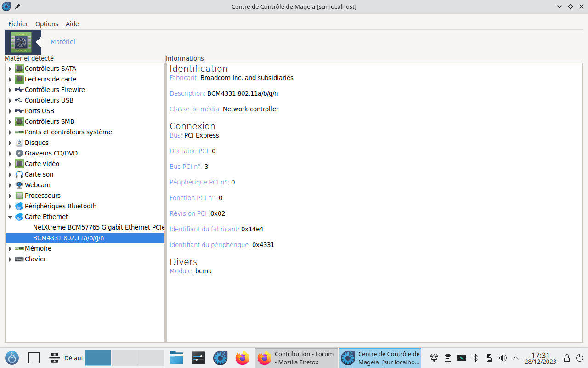The image size is (588, 368).
Task: Click the Webcam icon in the tree
Action: coord(19,185)
